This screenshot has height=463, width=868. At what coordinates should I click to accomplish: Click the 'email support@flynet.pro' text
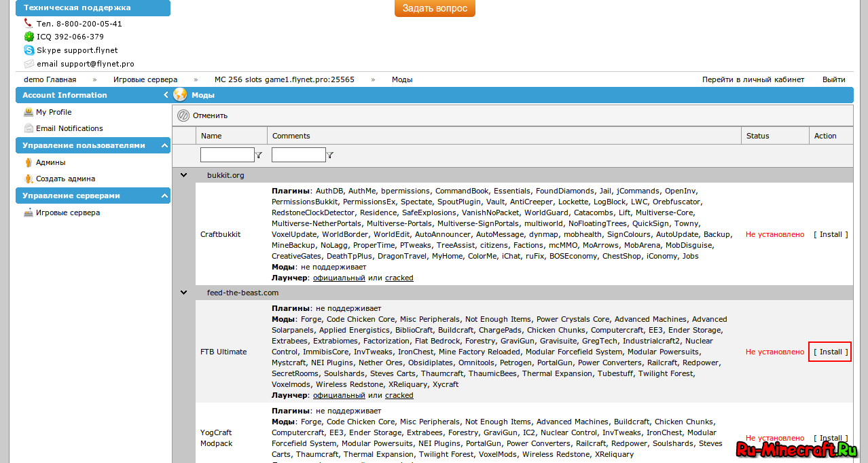(86, 64)
